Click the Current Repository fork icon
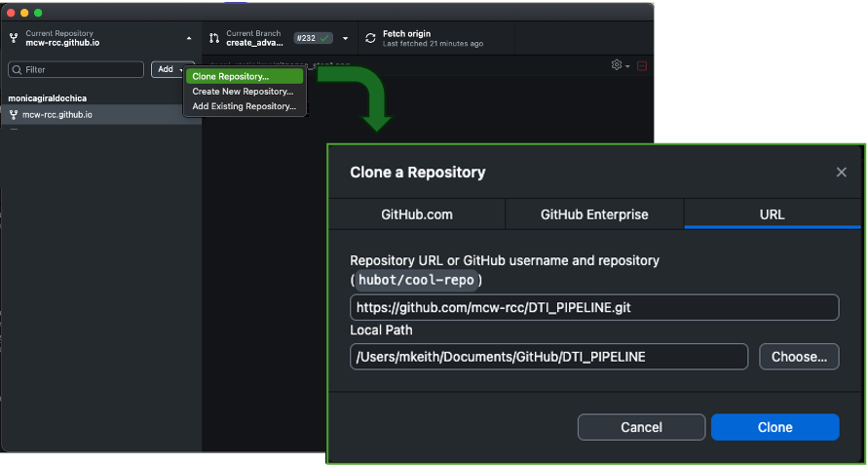This screenshot has width=868, height=465. pyautogui.click(x=14, y=38)
